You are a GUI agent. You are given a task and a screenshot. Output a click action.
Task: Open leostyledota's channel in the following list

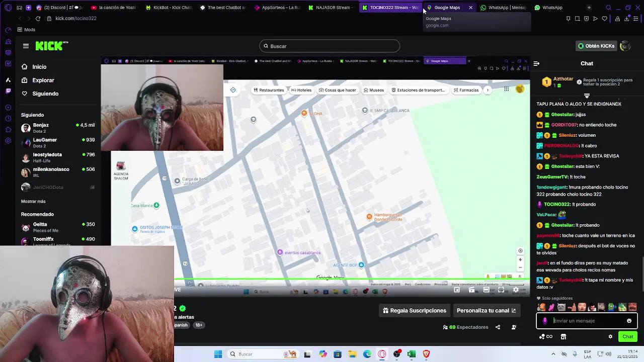58,157
